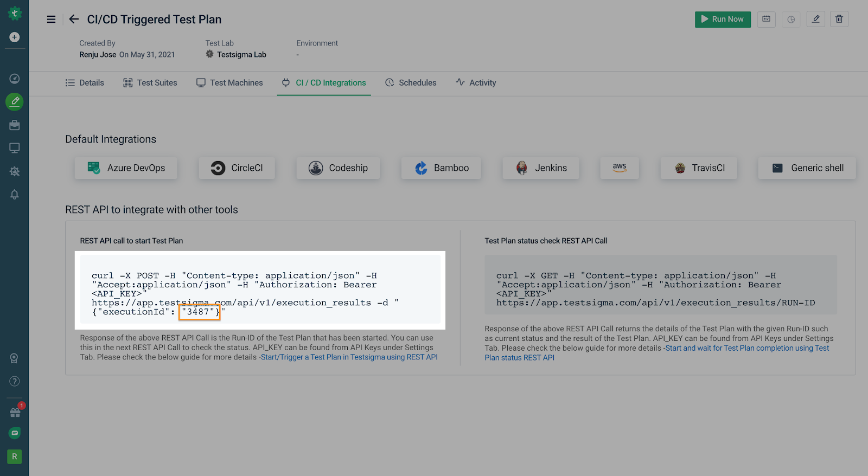Click the creation date On May 31, 2021
868x476 pixels.
click(147, 55)
